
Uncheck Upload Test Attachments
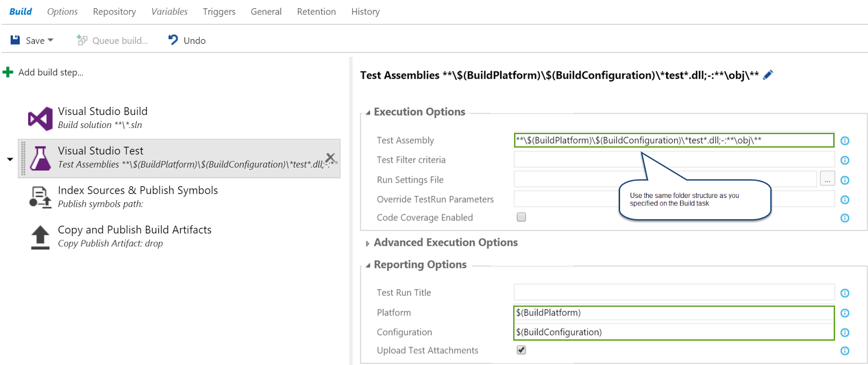[x=521, y=350]
